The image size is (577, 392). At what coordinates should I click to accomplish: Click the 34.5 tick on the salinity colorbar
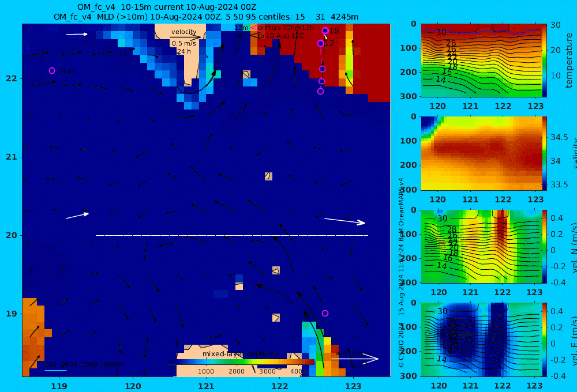pos(559,138)
